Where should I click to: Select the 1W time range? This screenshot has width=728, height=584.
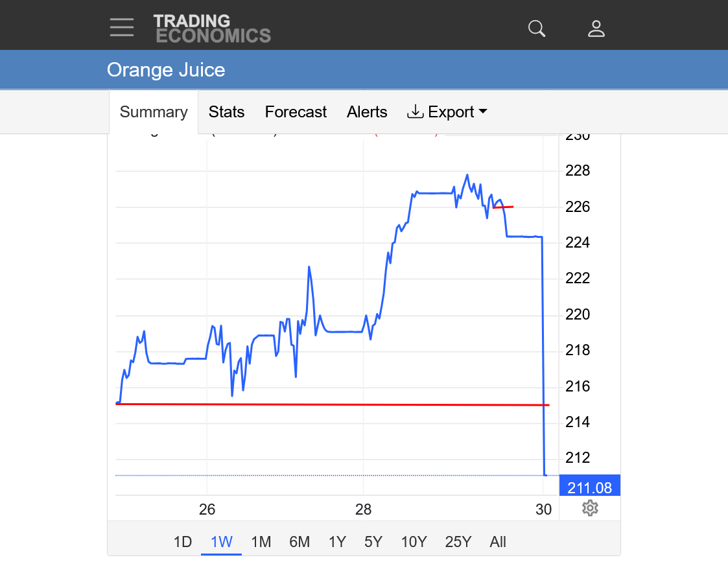(x=222, y=542)
